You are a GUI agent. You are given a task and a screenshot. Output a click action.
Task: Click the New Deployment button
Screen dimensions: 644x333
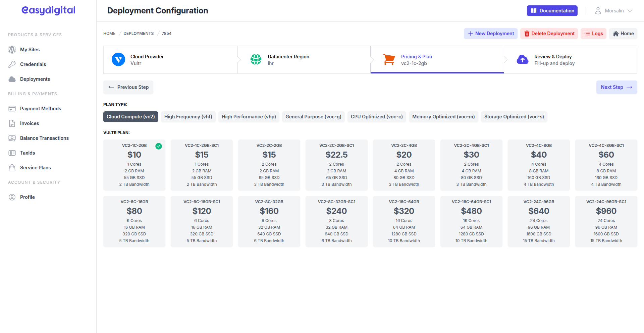coord(490,34)
